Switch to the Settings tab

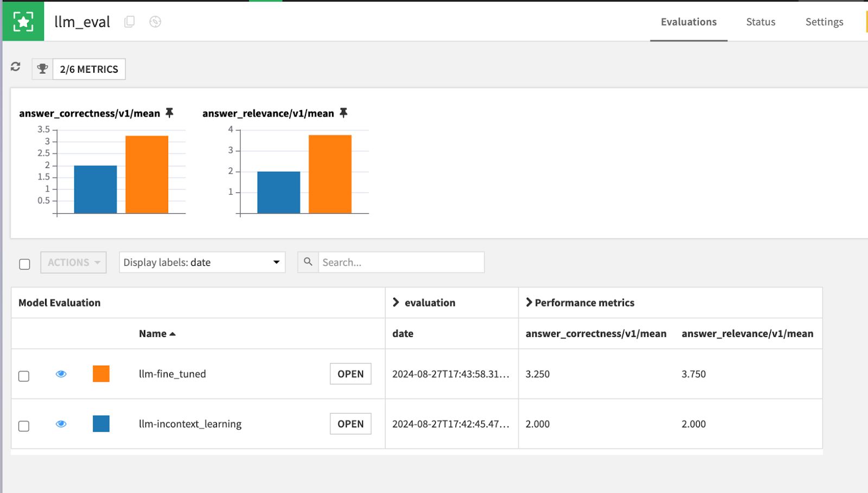click(x=824, y=22)
